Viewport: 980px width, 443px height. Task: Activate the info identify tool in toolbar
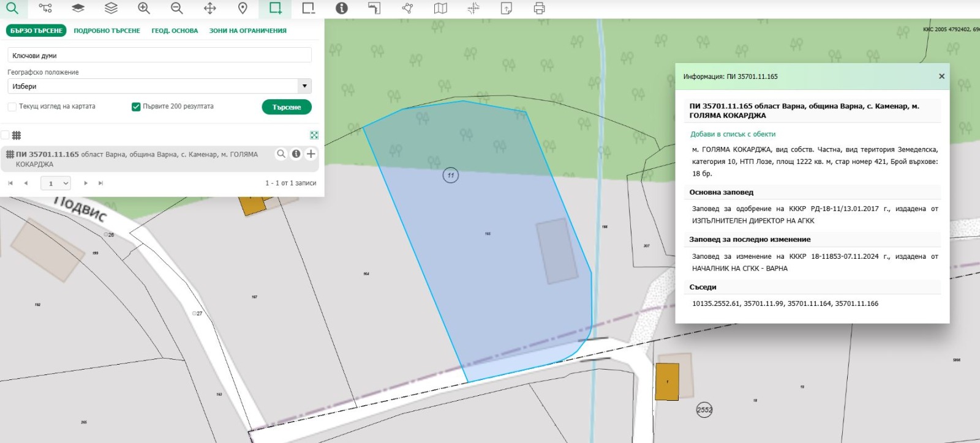pos(342,8)
